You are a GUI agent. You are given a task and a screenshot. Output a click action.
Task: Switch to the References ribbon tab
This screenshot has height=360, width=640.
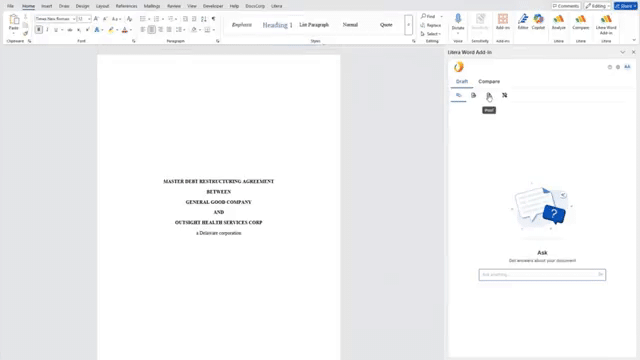tap(127, 6)
